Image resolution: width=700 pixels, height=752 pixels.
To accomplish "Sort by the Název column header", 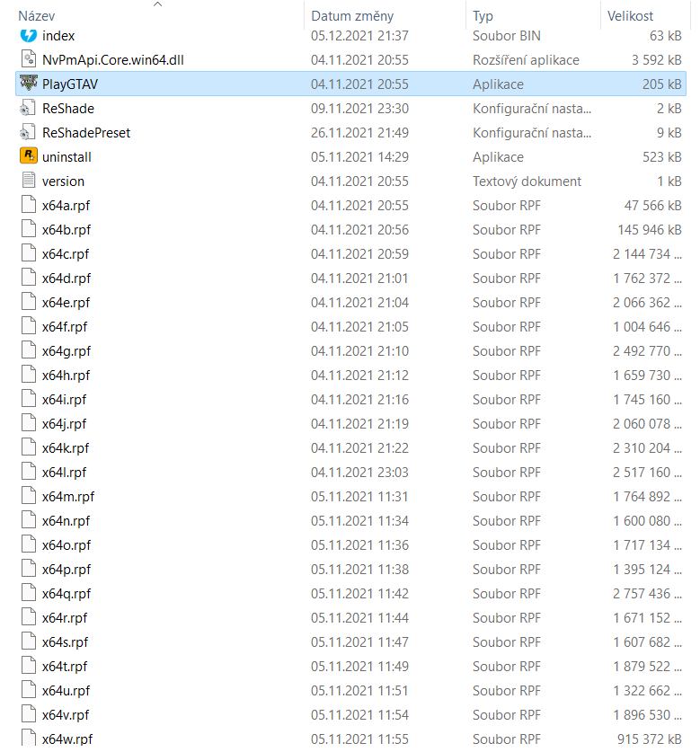I will pos(37,16).
